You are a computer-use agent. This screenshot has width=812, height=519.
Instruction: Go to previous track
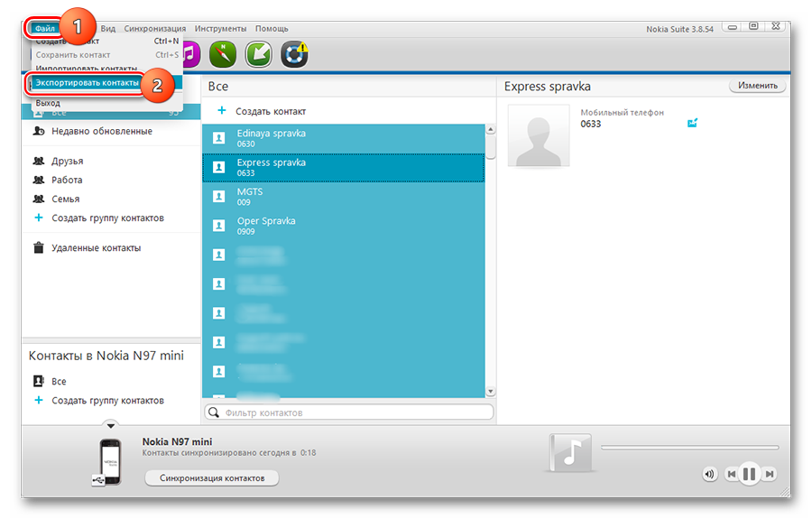(730, 474)
